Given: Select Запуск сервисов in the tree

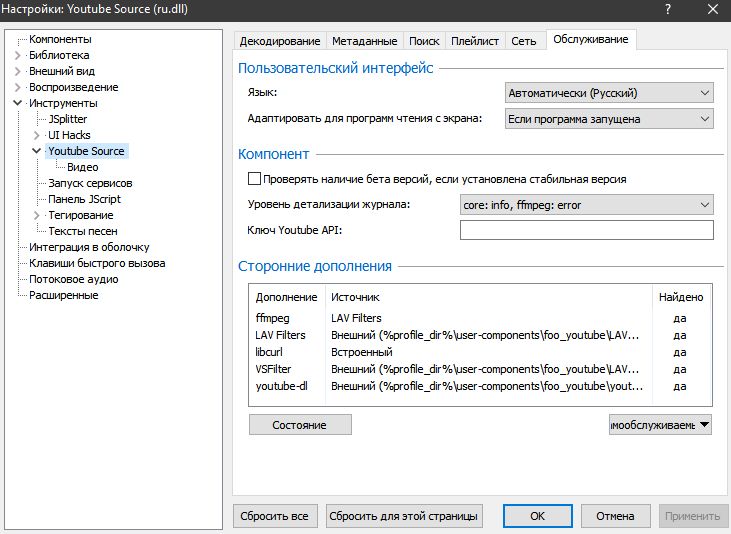Looking at the screenshot, I should [90, 183].
